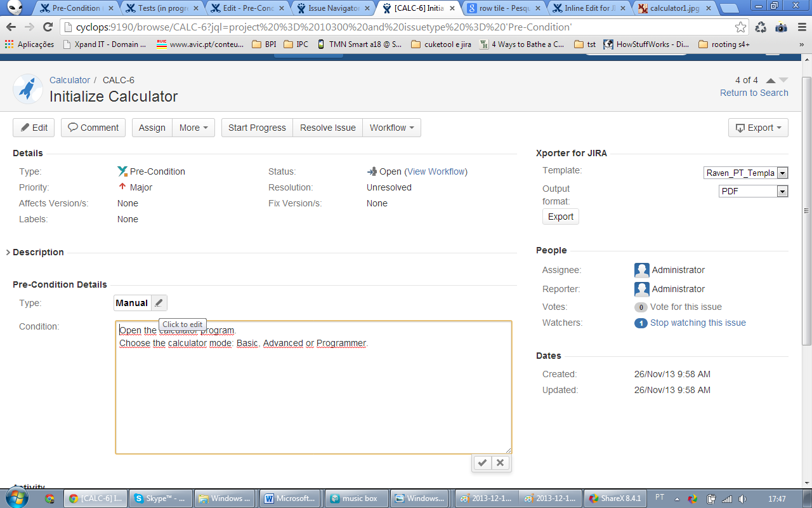Click the Calculator breadcrumb link

click(70, 80)
